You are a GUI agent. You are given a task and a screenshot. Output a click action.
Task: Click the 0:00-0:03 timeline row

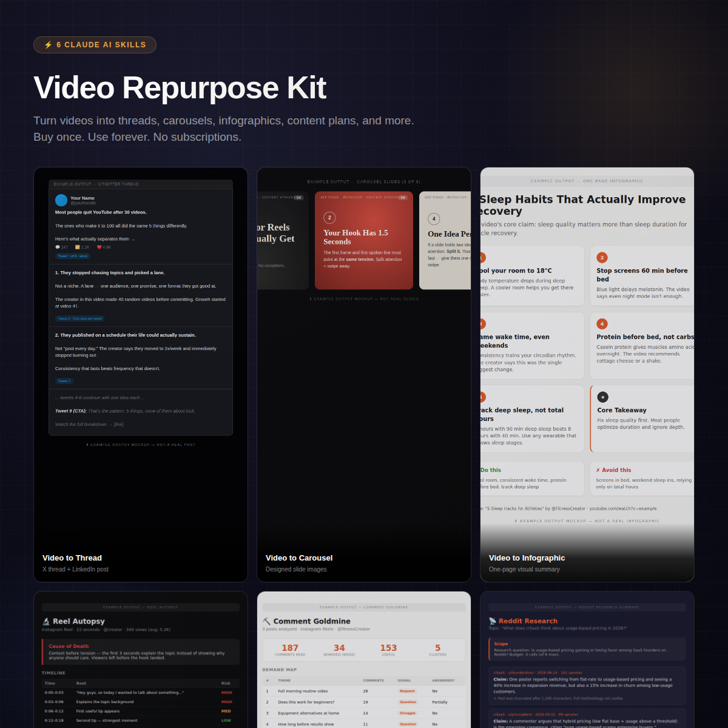point(141,693)
